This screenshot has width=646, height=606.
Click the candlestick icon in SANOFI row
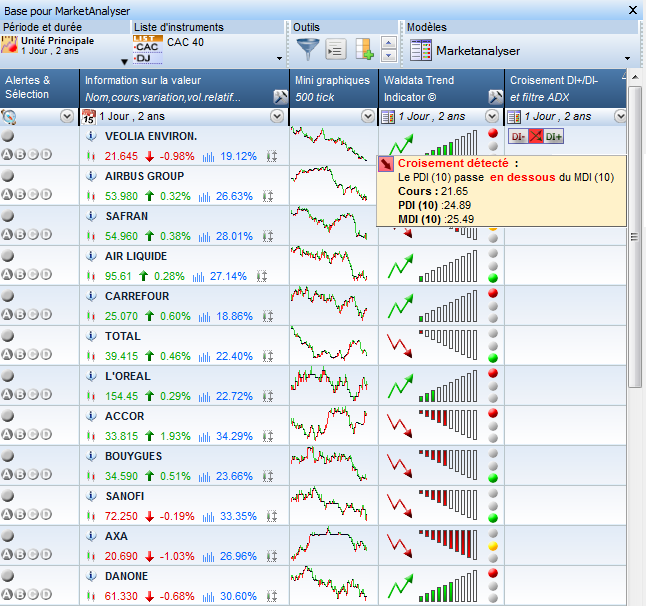click(x=91, y=516)
